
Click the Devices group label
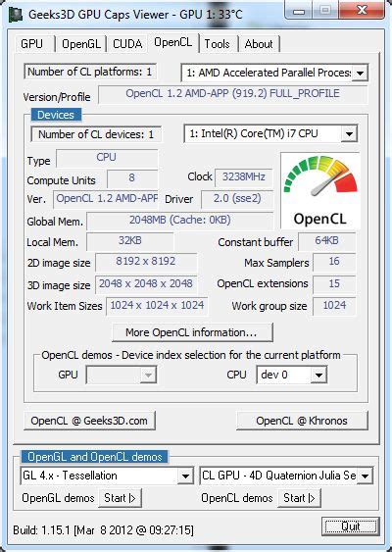(56, 115)
